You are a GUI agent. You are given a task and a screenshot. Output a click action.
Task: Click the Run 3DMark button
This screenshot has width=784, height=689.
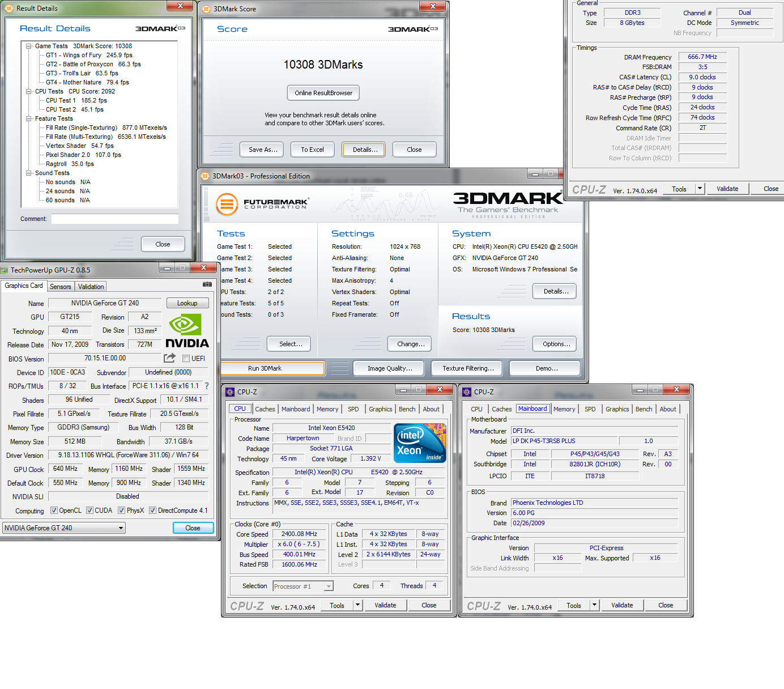point(272,368)
